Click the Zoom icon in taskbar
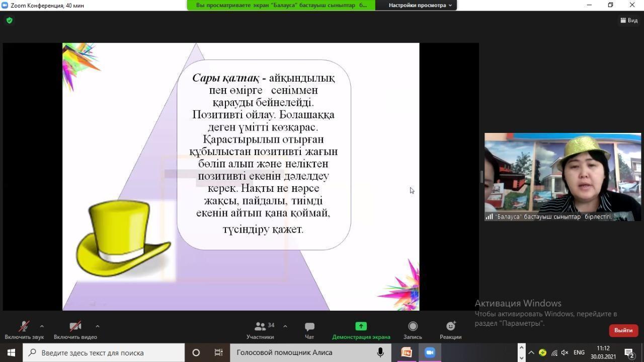This screenshot has width=644, height=362. click(x=430, y=352)
